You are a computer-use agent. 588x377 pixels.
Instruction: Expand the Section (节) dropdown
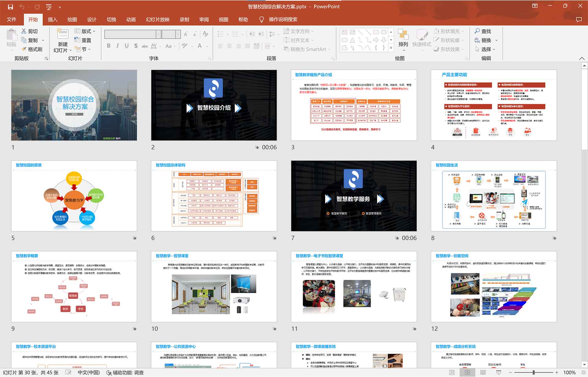pyautogui.click(x=89, y=49)
